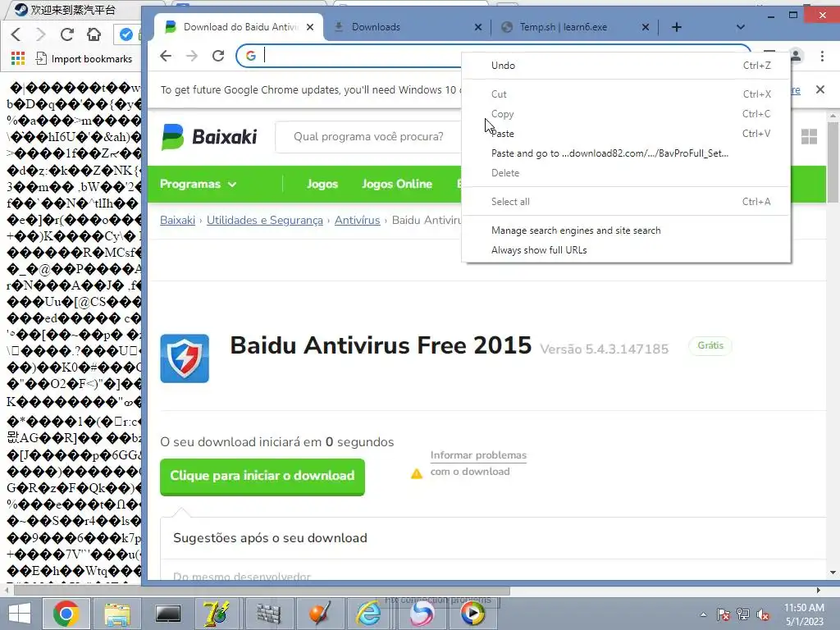
Task: Click forward arrow in background browser window
Action: (41, 34)
